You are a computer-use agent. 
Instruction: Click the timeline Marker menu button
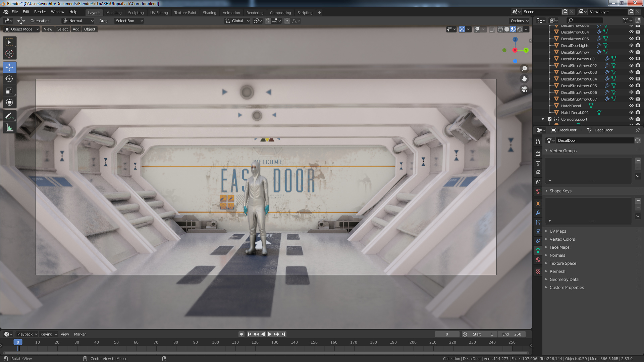(80, 334)
